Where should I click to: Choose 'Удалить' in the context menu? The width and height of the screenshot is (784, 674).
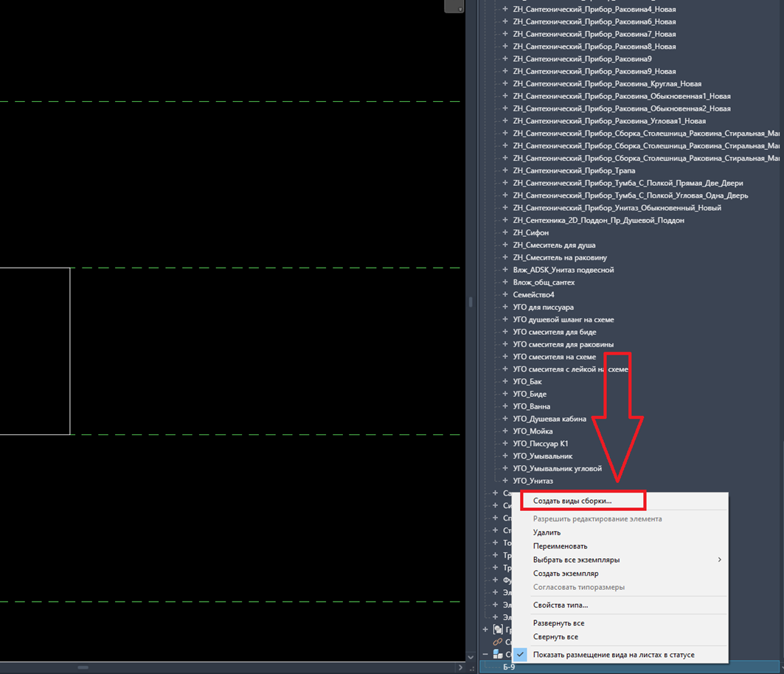point(547,532)
